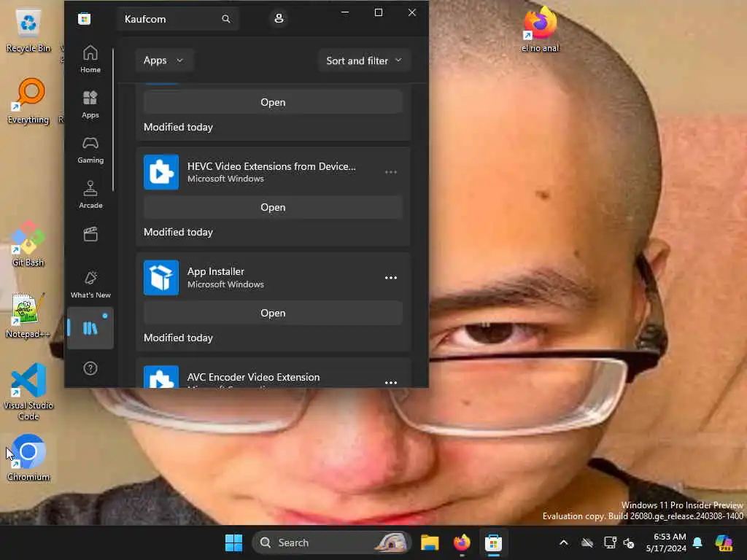Open the Windows Start menu

tap(233, 542)
